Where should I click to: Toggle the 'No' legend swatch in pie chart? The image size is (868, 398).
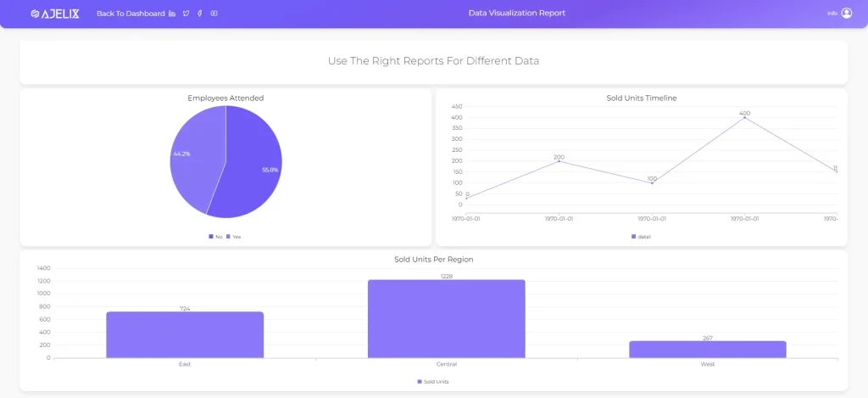click(x=211, y=237)
